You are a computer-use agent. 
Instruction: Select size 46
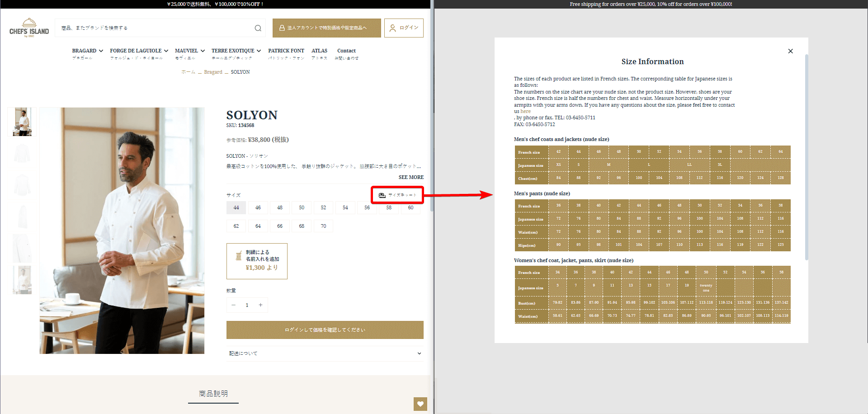point(258,207)
